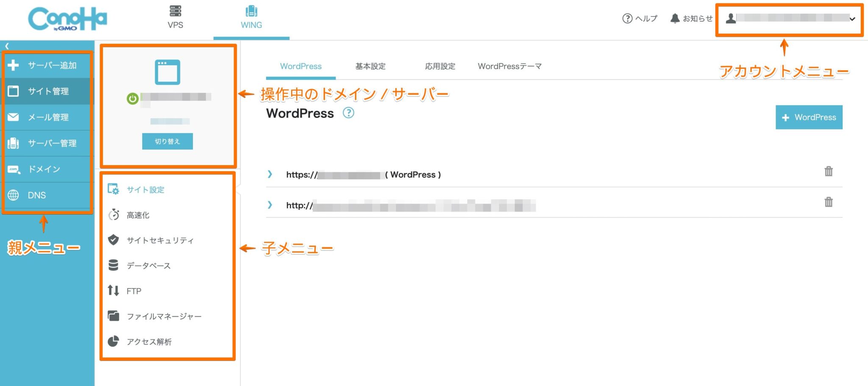Delete the first WordPress site via trash icon

point(829,171)
